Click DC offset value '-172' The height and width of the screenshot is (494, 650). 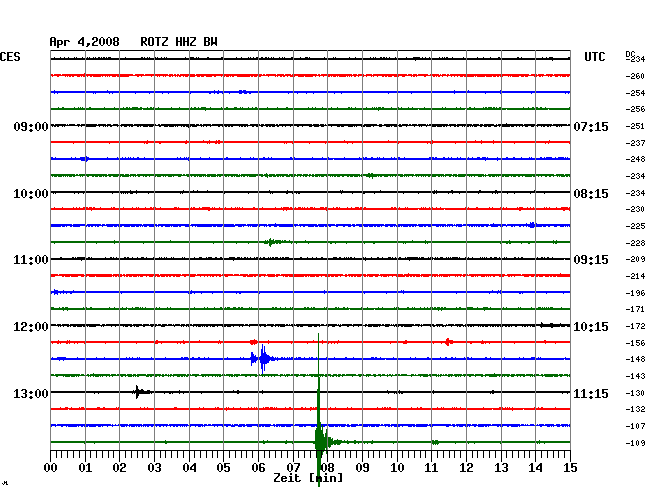pyautogui.click(x=635, y=326)
